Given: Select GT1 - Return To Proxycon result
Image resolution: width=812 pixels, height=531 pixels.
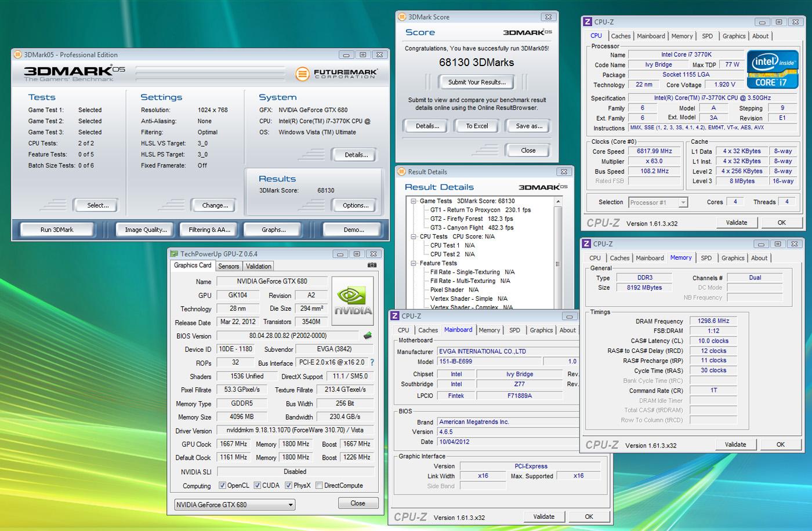Looking at the screenshot, I should 481,210.
